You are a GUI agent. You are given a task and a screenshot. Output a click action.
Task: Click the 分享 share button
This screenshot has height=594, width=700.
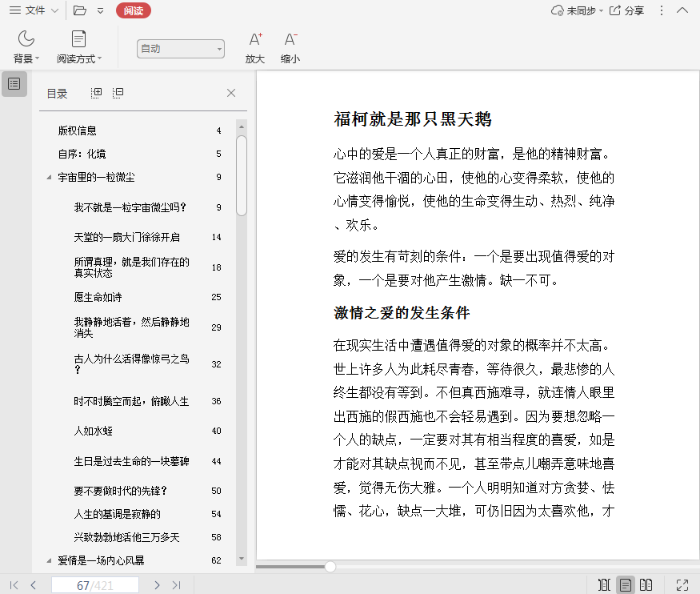(626, 10)
